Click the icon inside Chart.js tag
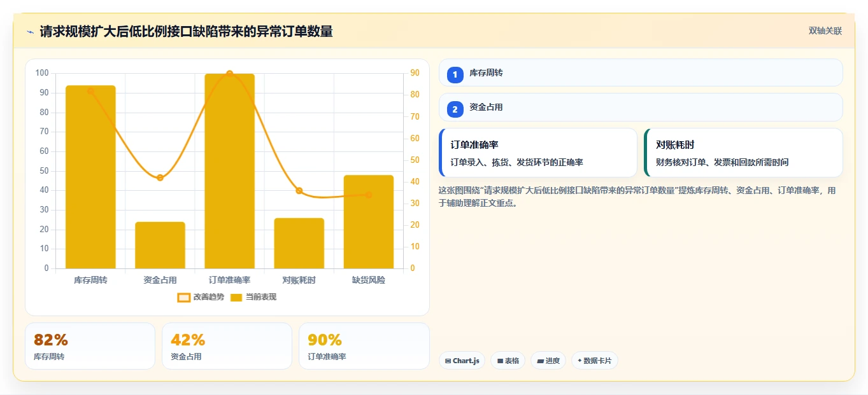 [x=448, y=361]
